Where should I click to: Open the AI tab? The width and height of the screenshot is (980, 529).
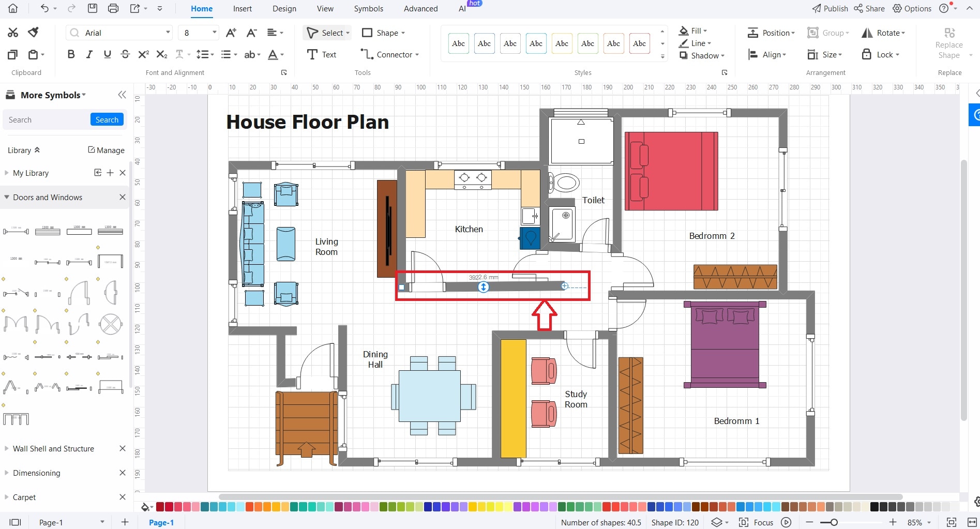click(462, 8)
